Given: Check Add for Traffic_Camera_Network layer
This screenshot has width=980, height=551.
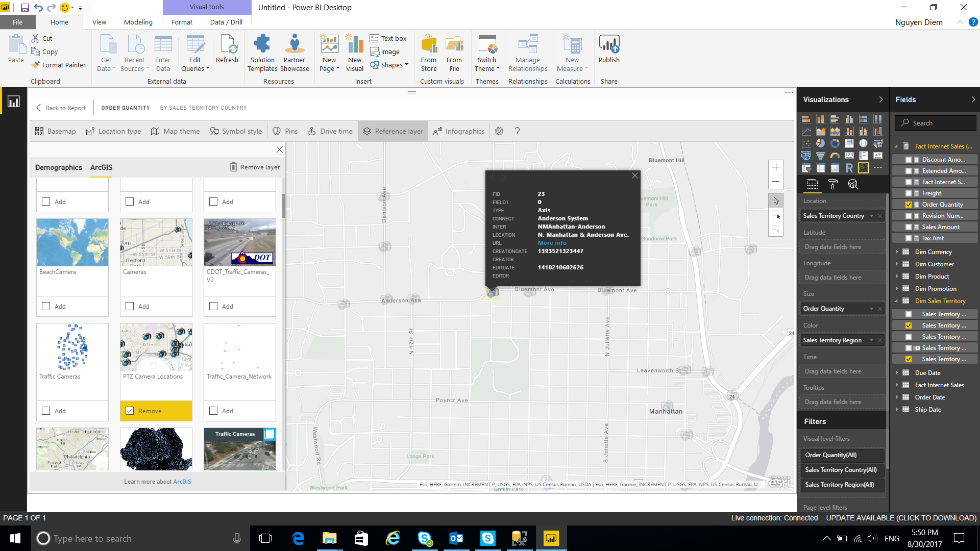Looking at the screenshot, I should coord(213,411).
